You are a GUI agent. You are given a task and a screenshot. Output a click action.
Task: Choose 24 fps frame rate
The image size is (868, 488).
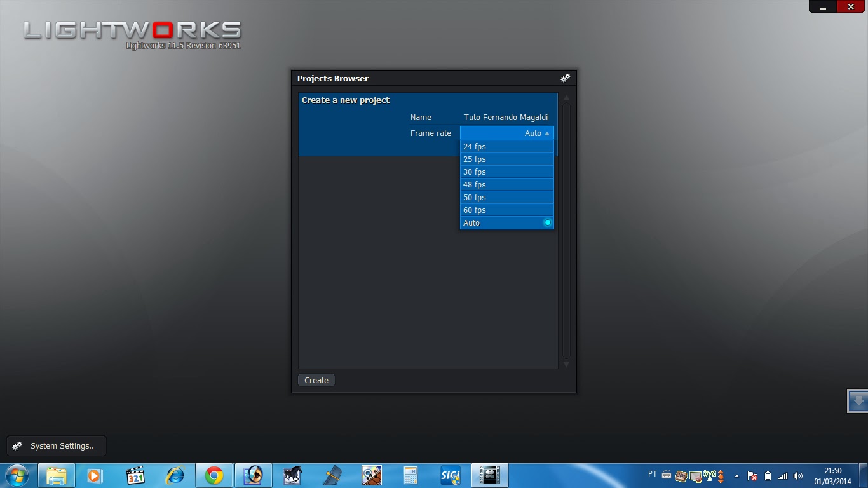tap(507, 146)
